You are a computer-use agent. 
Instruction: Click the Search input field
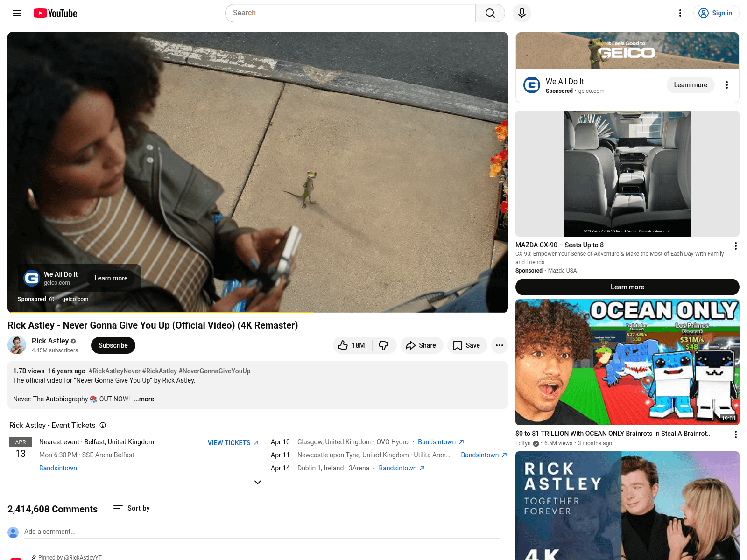(350, 13)
